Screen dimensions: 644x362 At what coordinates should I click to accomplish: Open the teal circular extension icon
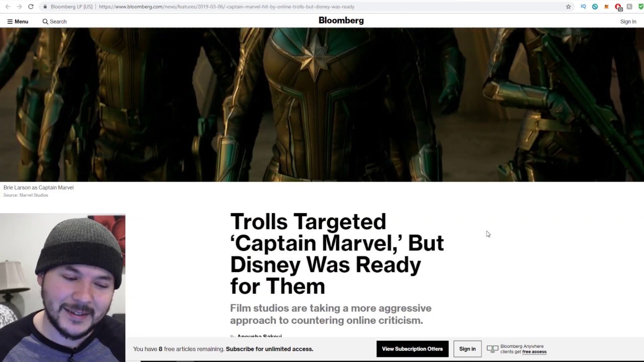click(595, 7)
